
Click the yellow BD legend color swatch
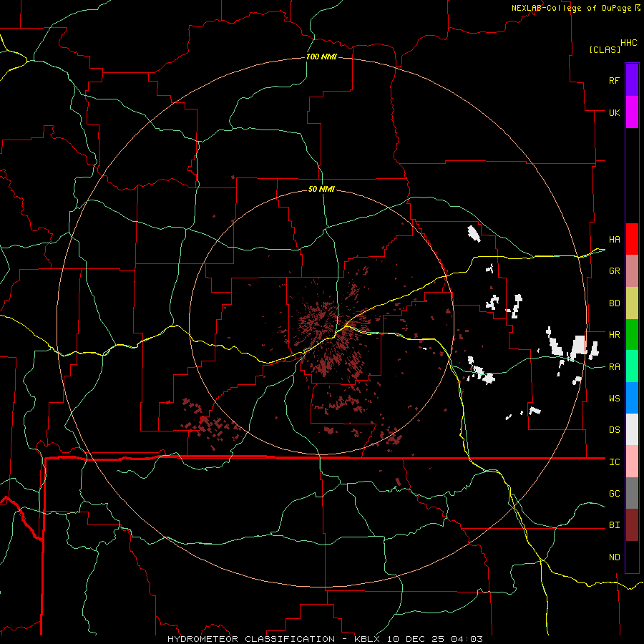click(632, 303)
